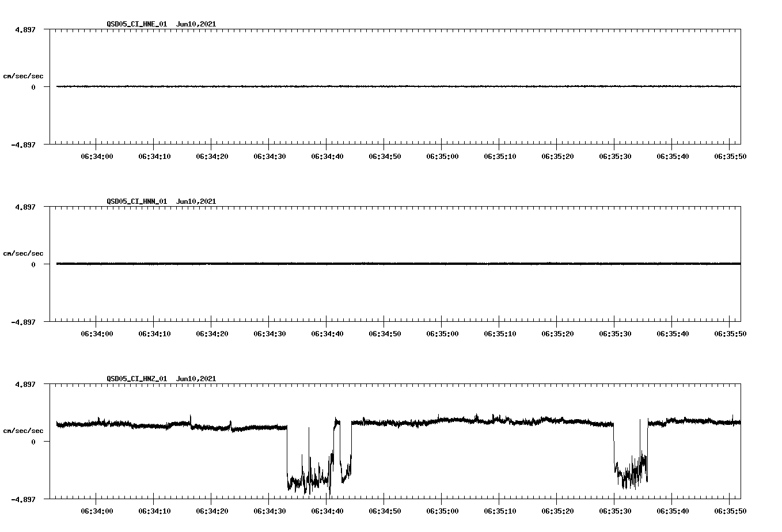Click the flat HNE trace near 06:35:00

pos(442,86)
